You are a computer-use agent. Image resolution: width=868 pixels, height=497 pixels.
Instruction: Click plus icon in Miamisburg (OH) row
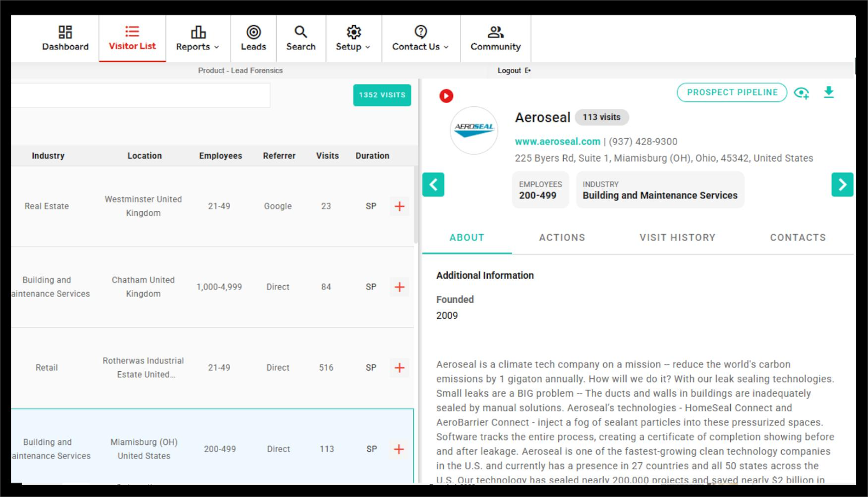(399, 449)
